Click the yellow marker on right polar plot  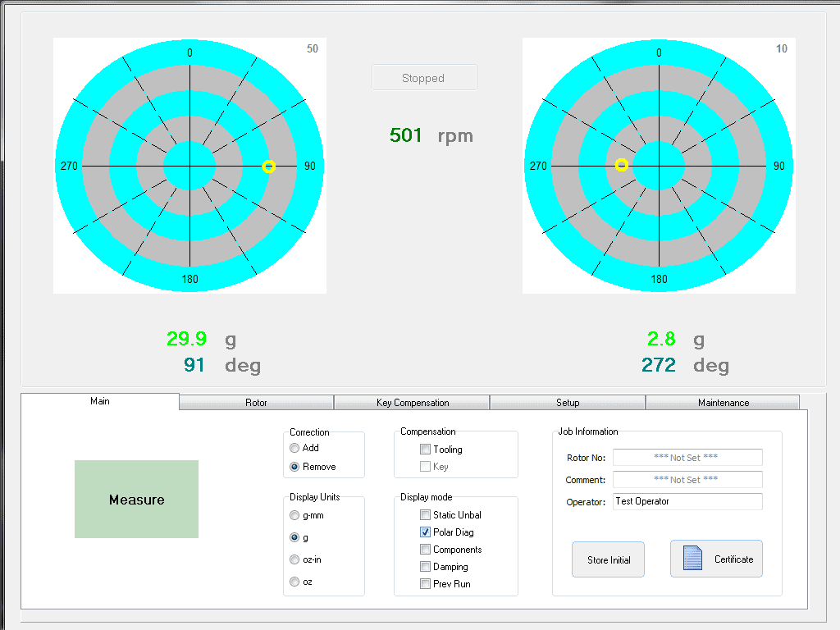pos(622,165)
